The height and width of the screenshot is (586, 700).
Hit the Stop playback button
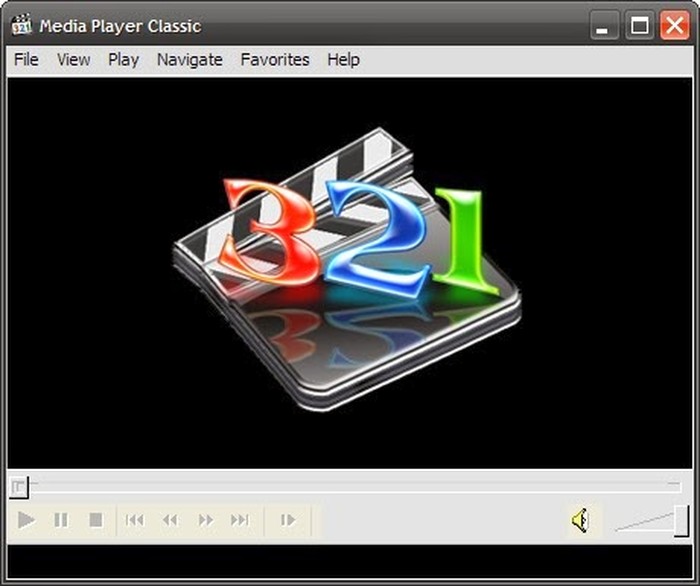[96, 520]
